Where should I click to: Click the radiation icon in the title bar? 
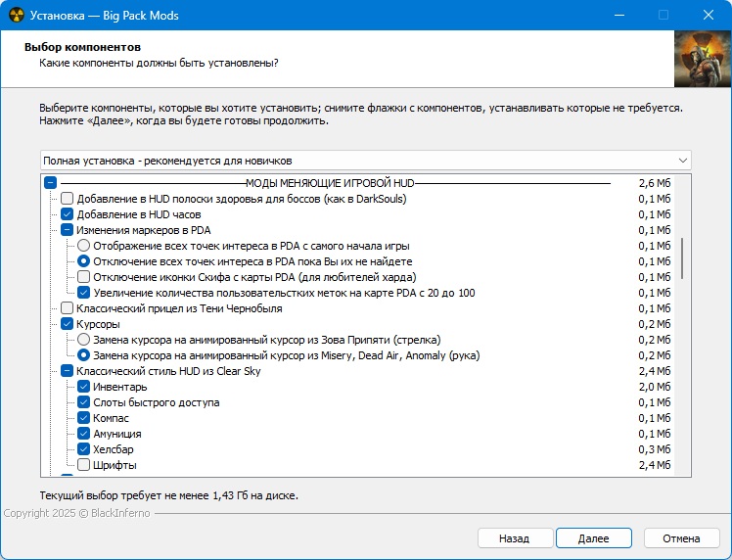[x=17, y=16]
